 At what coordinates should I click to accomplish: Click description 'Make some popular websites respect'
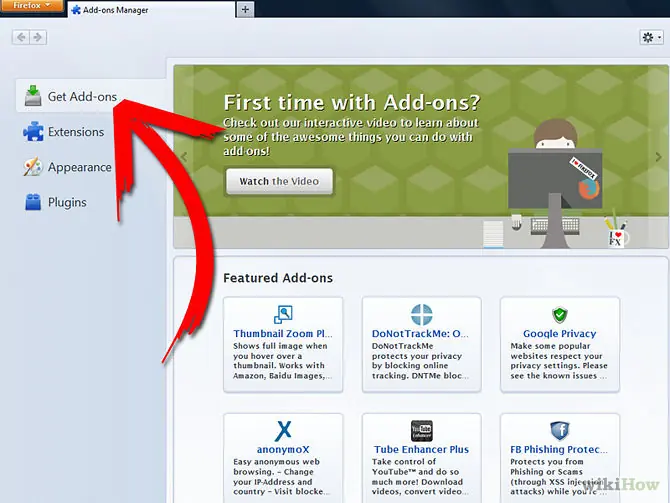pyautogui.click(x=559, y=361)
